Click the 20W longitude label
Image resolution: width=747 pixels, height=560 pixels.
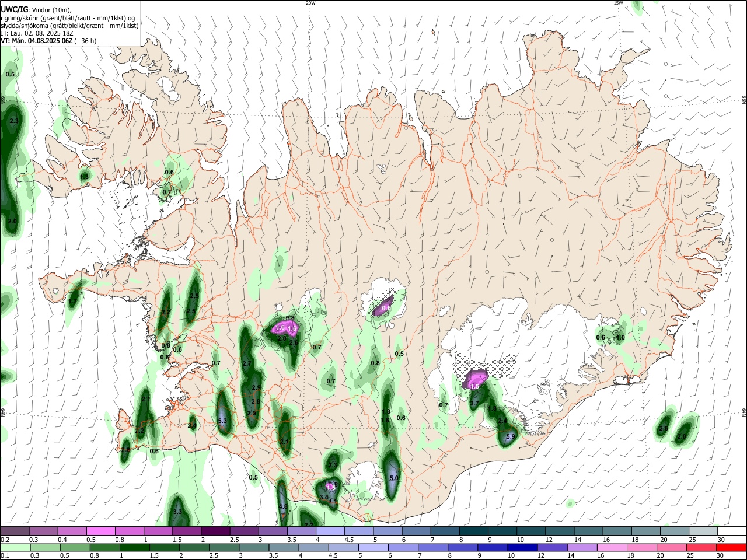(x=310, y=3)
